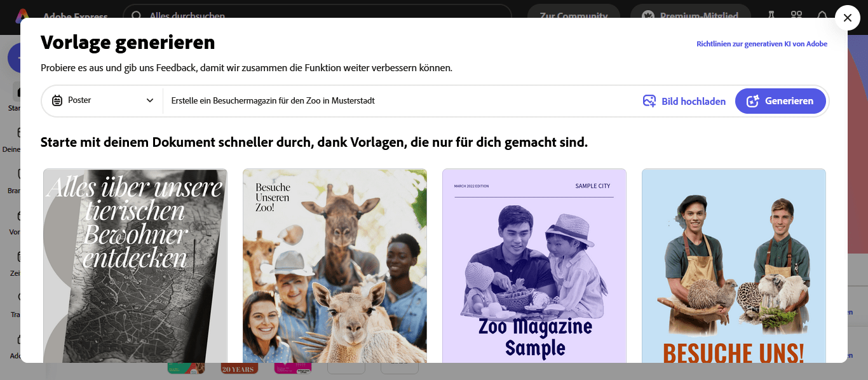Viewport: 868px width, 380px height.
Task: Pick the Zoo Magazine Sample template
Action: pyautogui.click(x=534, y=266)
